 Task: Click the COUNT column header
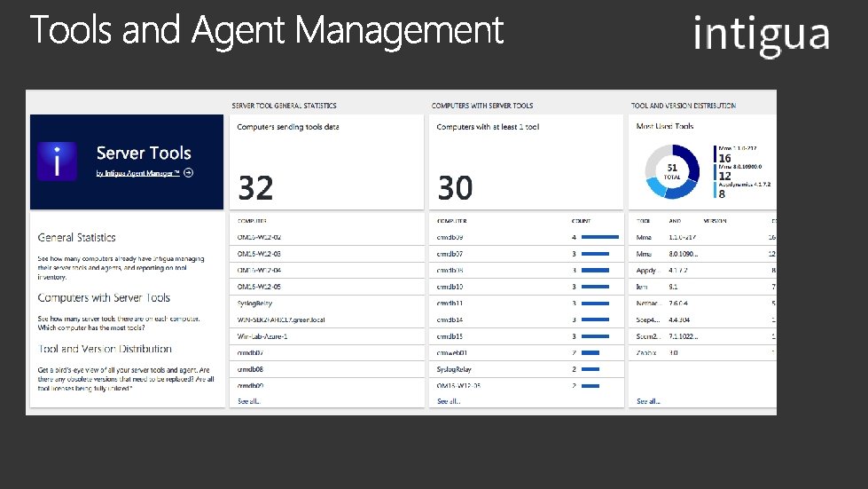581,221
